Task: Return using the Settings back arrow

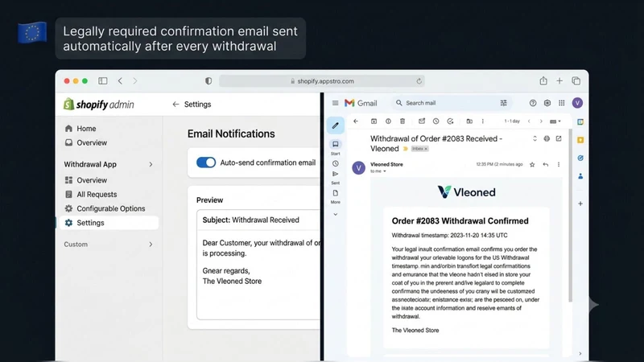Action: point(175,105)
